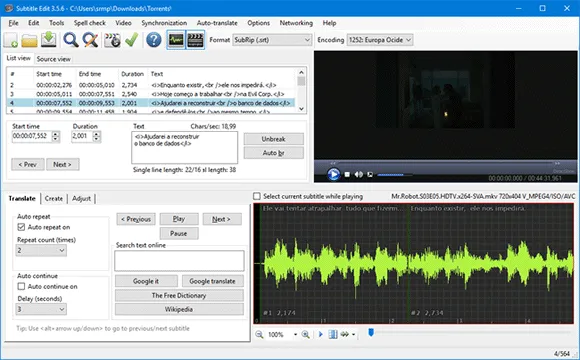
Task: Click the video volume slider
Action: [x=395, y=175]
